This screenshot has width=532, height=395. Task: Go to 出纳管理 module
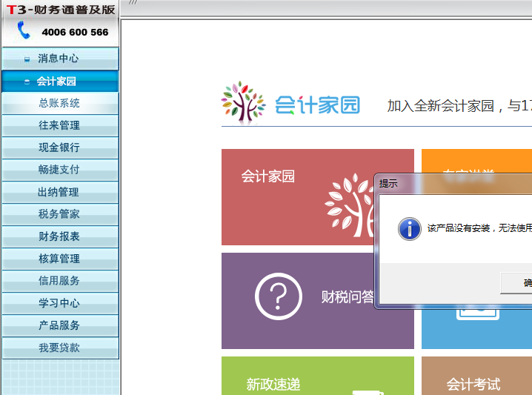click(61, 192)
